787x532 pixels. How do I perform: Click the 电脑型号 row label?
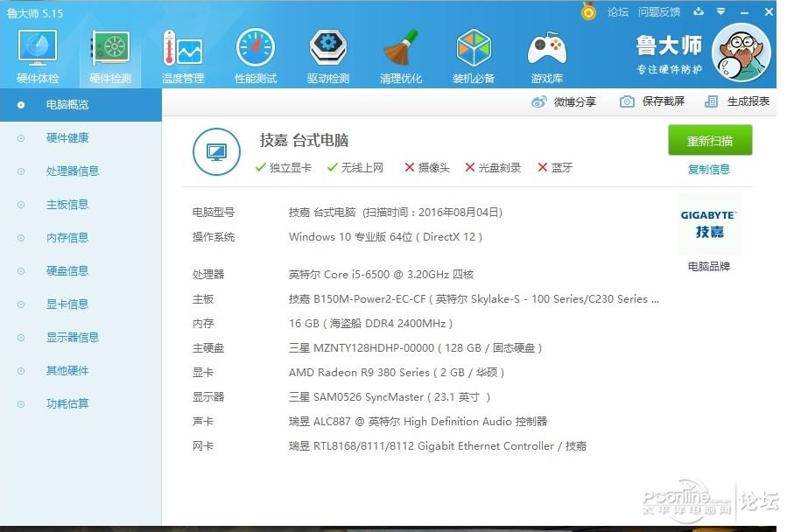[x=214, y=213]
